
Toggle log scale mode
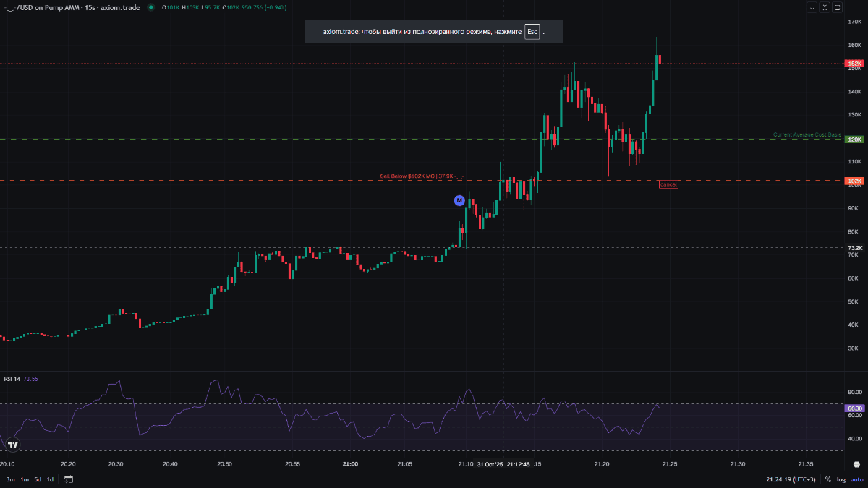click(841, 479)
